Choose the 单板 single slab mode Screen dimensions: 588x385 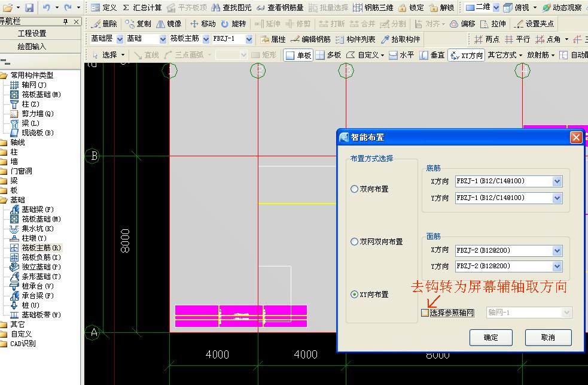(298, 55)
